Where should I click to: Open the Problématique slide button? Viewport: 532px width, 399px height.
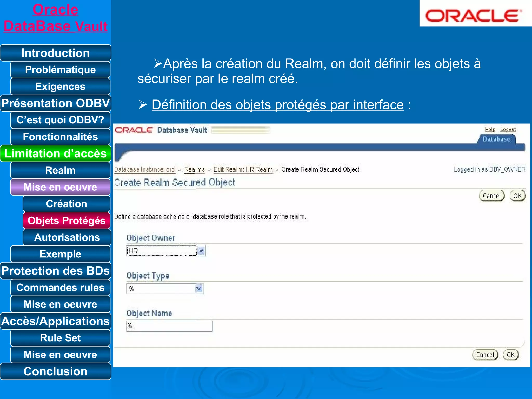click(60, 70)
